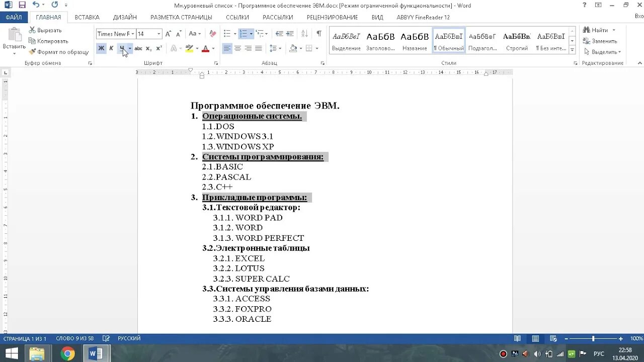Open font size dropdown showing 14

pos(159,34)
